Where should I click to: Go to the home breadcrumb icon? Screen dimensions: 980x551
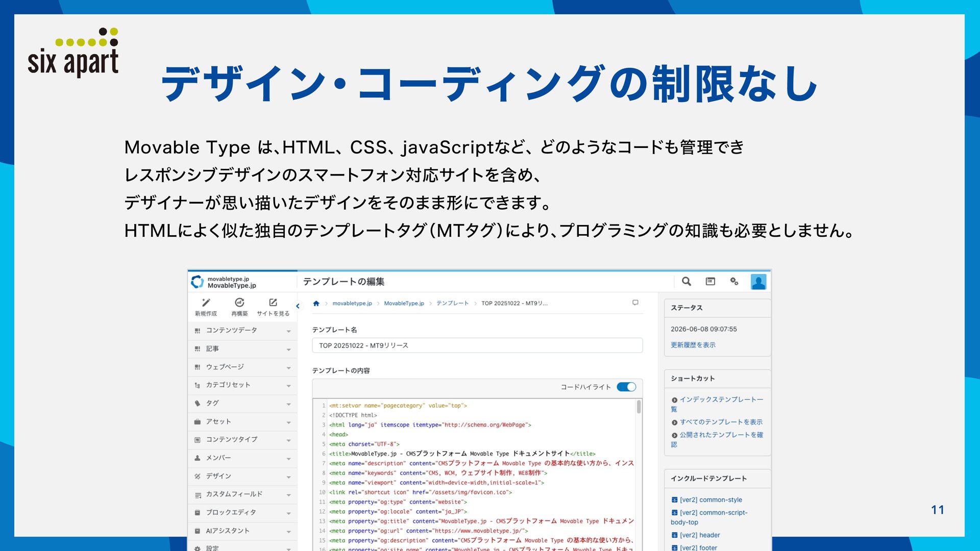pos(316,304)
